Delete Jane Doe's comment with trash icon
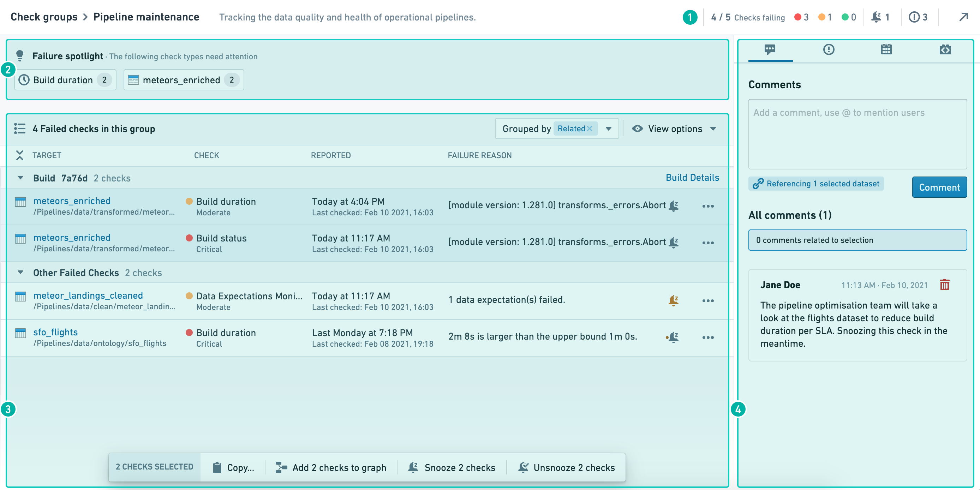 point(944,285)
